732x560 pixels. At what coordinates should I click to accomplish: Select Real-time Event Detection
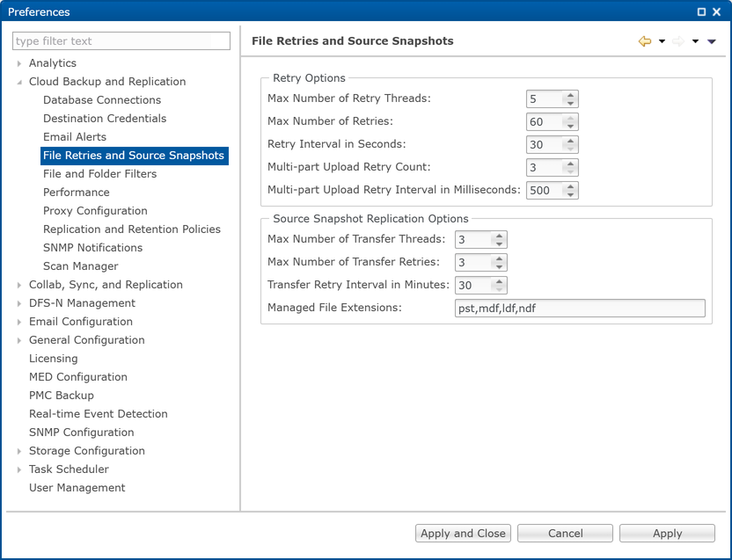[x=98, y=414]
